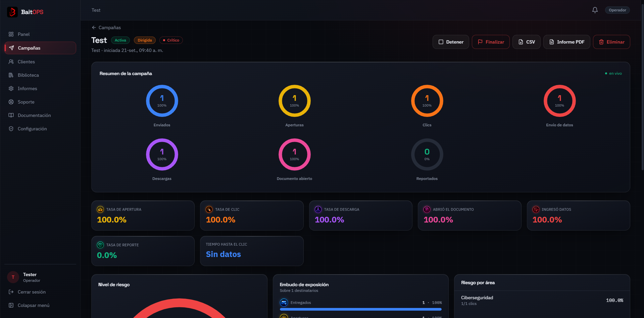Click the Tasa de clic cursor icon
This screenshot has width=644, height=318.
209,209
